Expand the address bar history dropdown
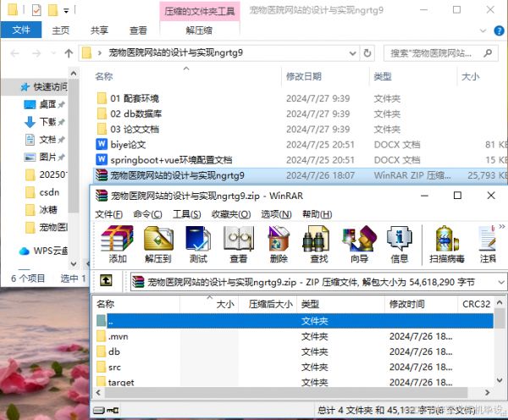The width and height of the screenshot is (508, 420). pyautogui.click(x=352, y=53)
